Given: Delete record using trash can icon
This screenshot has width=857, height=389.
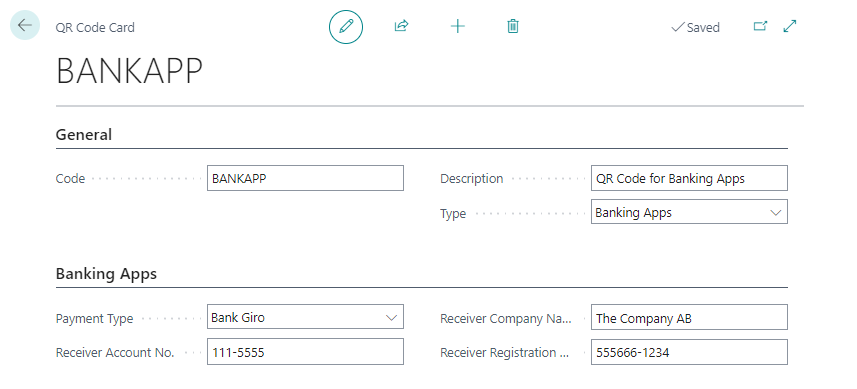Looking at the screenshot, I should 513,26.
